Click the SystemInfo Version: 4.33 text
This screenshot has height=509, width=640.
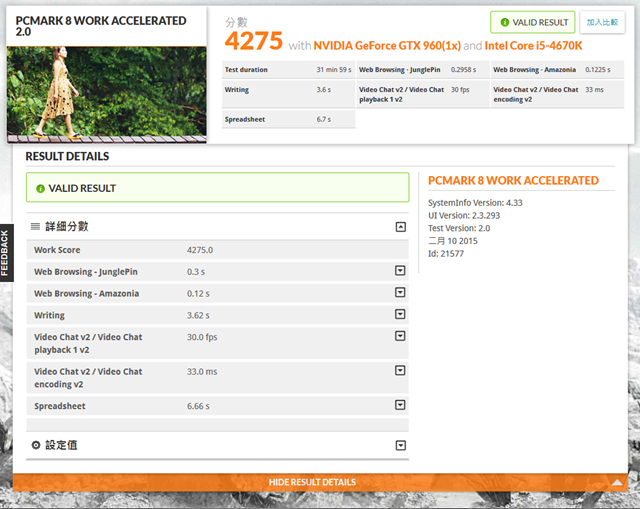[x=475, y=203]
